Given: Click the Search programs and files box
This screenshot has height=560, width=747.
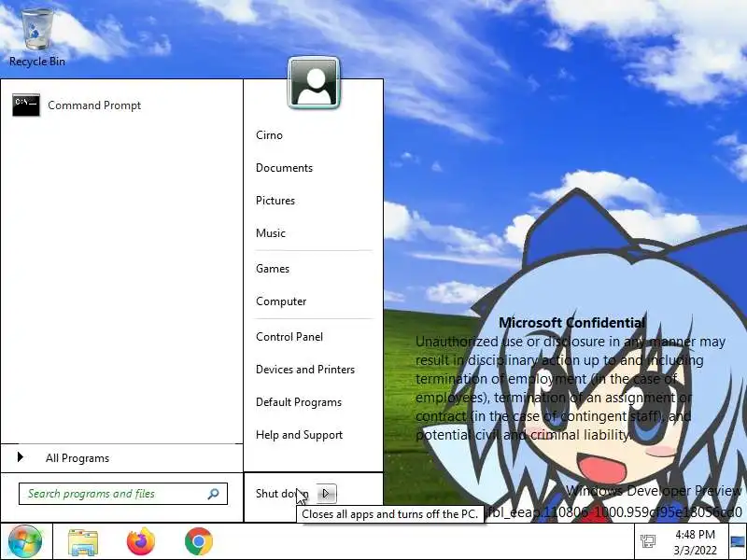Looking at the screenshot, I should 123,494.
